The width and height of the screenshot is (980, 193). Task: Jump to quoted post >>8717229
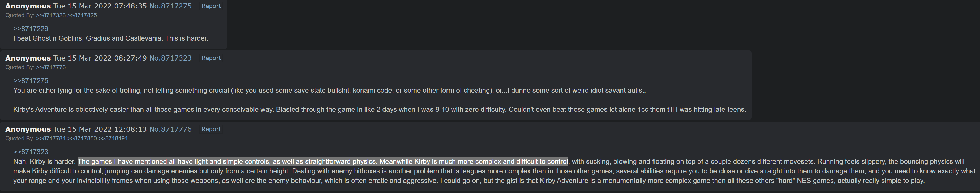(31, 29)
